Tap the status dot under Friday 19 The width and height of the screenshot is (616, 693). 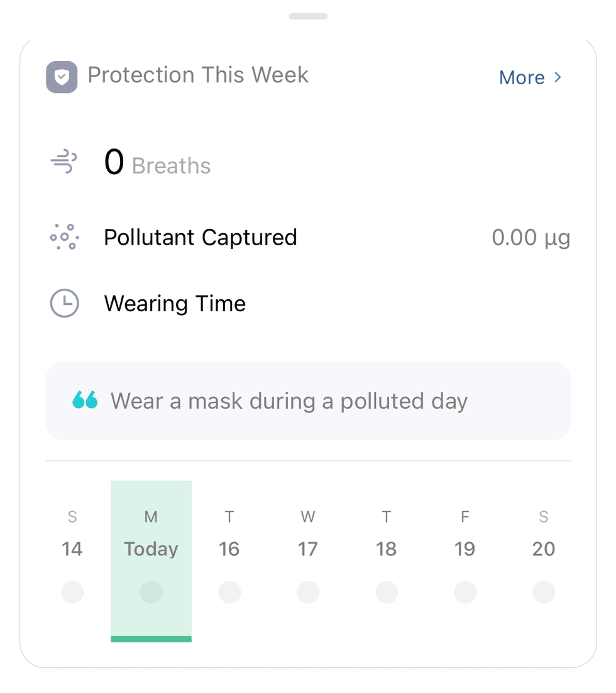click(465, 592)
